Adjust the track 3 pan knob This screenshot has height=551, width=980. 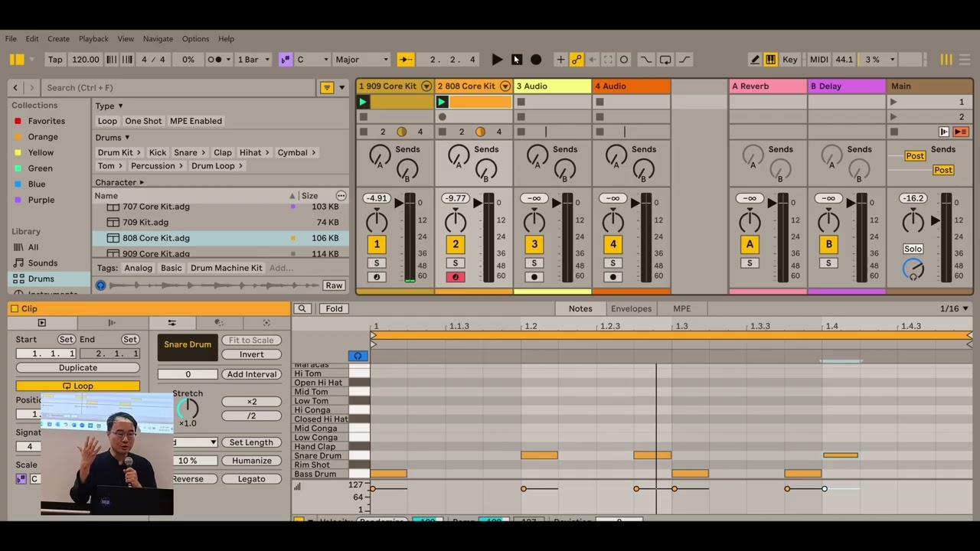(534, 223)
